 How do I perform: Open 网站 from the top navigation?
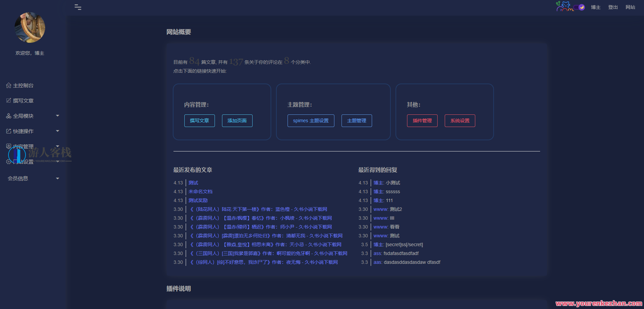tap(630, 7)
